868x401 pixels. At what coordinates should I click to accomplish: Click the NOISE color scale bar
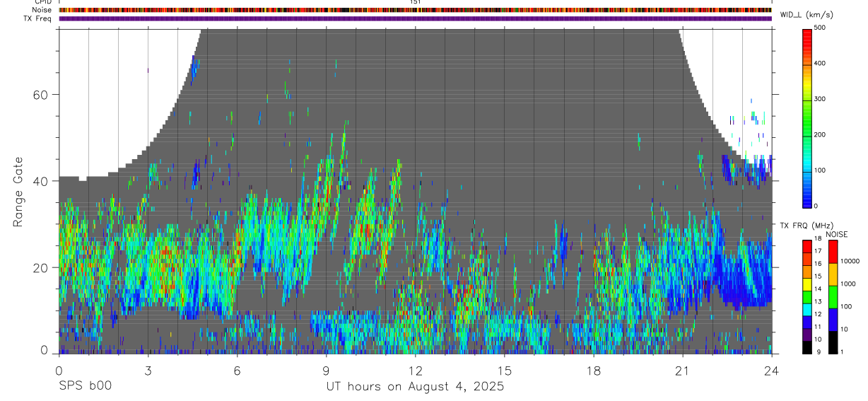click(x=833, y=297)
